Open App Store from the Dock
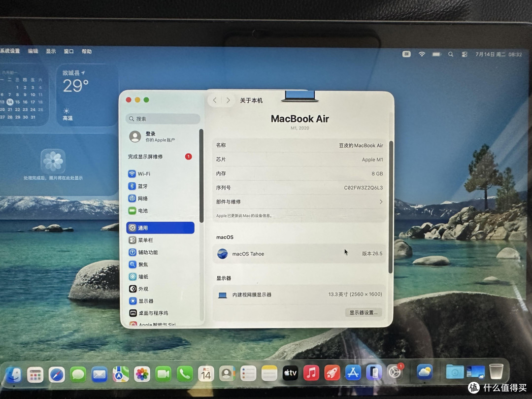The height and width of the screenshot is (399, 532). pos(353,372)
